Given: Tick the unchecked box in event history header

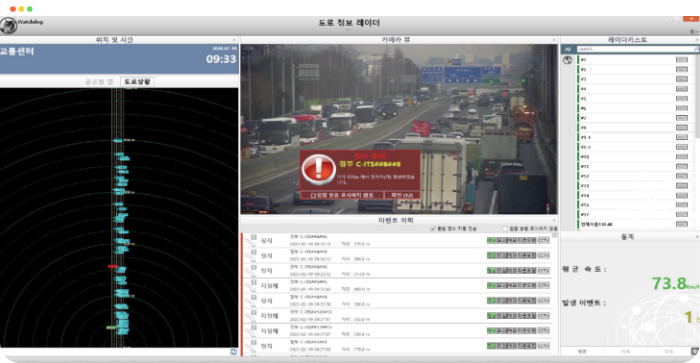Looking at the screenshot, I should [505, 229].
